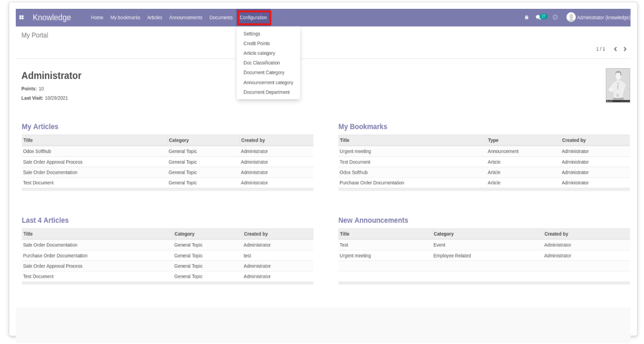Image resolution: width=644 pixels, height=344 pixels.
Task: Open Sale Order Approval Process in Last 4 Articles
Action: [168, 266]
